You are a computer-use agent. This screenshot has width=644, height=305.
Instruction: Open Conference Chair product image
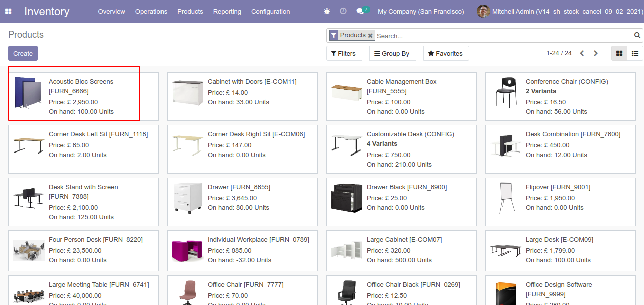506,92
